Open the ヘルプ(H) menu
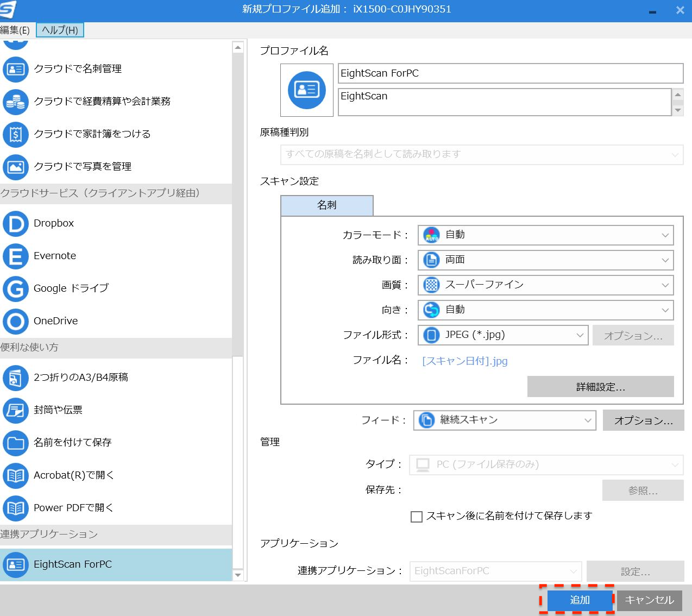The height and width of the screenshot is (616, 692). pos(60,30)
